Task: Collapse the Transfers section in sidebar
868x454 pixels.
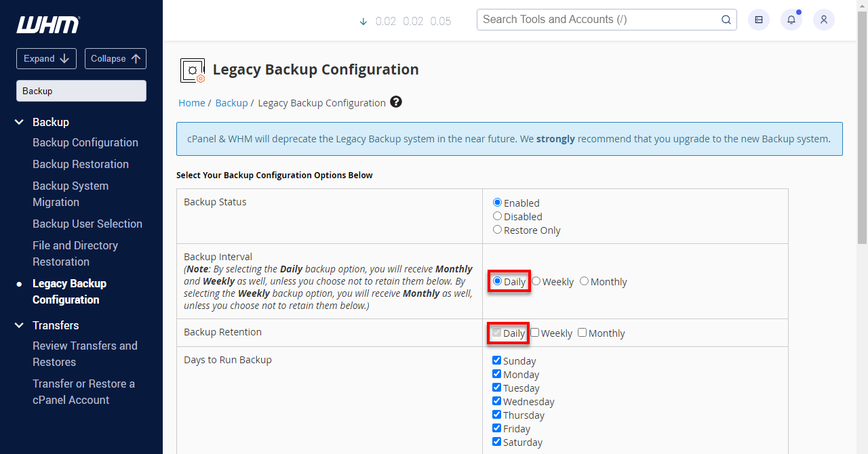Action: pos(18,325)
